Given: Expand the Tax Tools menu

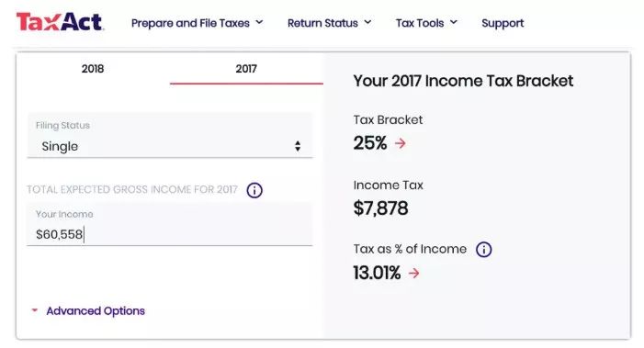Looking at the screenshot, I should coord(426,23).
